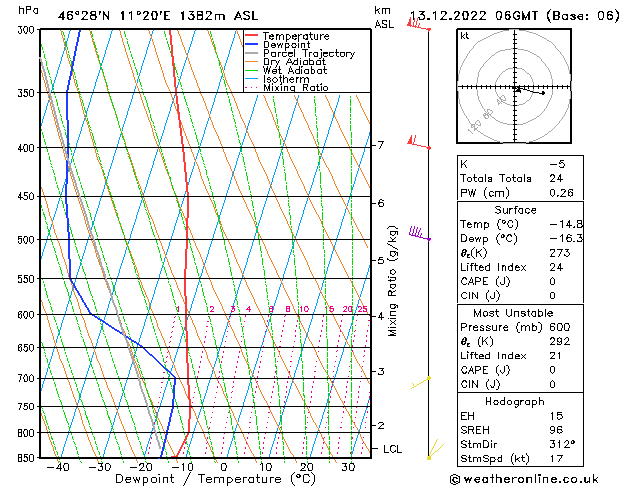This screenshot has height=486, width=629.
Task: Click the 'Pressure (mb)' value 600
Action: (x=560, y=327)
